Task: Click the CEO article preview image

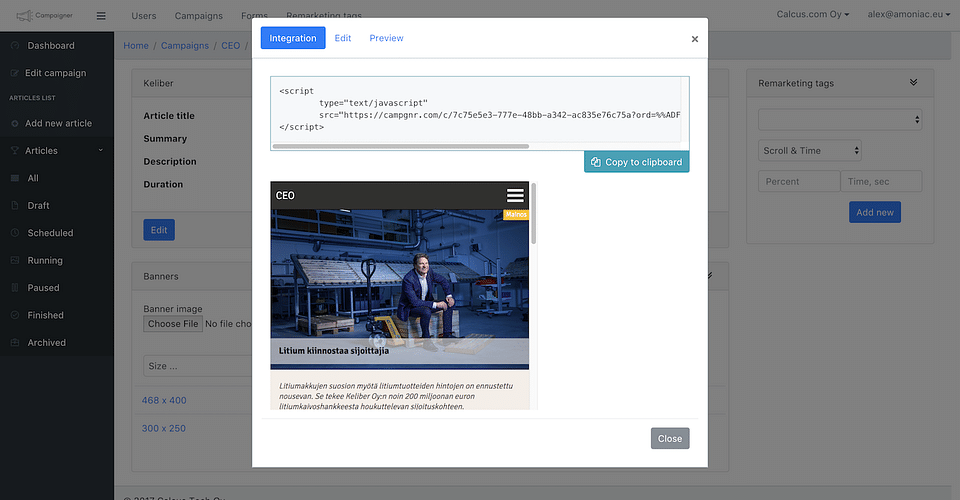Action: coord(400,289)
